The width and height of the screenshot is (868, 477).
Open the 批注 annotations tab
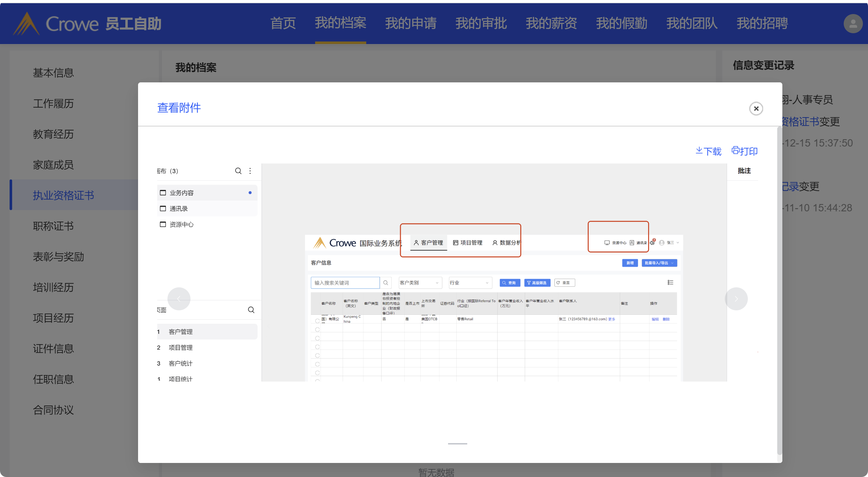pyautogui.click(x=744, y=171)
